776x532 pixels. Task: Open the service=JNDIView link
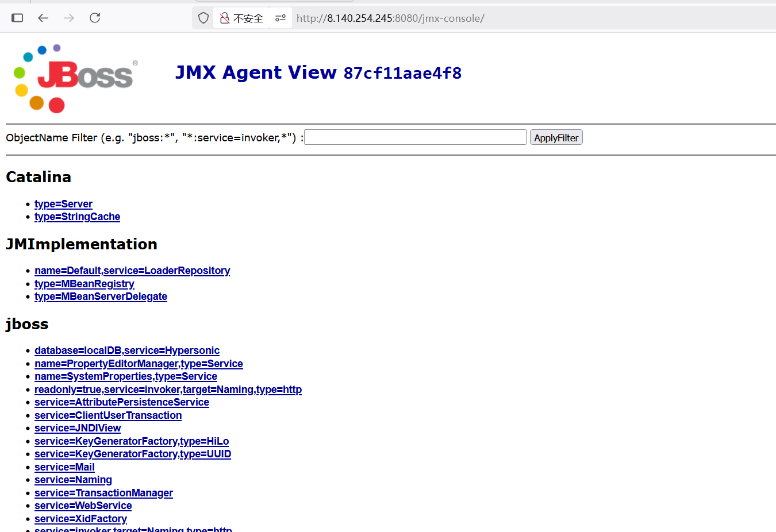click(x=78, y=428)
